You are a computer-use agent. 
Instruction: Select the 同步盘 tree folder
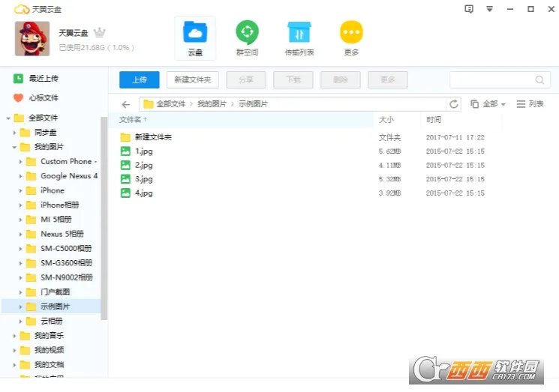[x=45, y=133]
